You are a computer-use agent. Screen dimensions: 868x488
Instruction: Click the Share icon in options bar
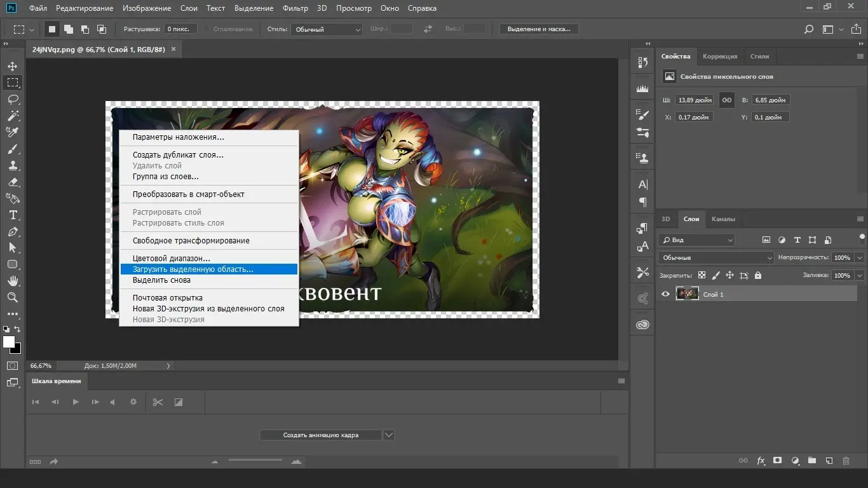857,29
